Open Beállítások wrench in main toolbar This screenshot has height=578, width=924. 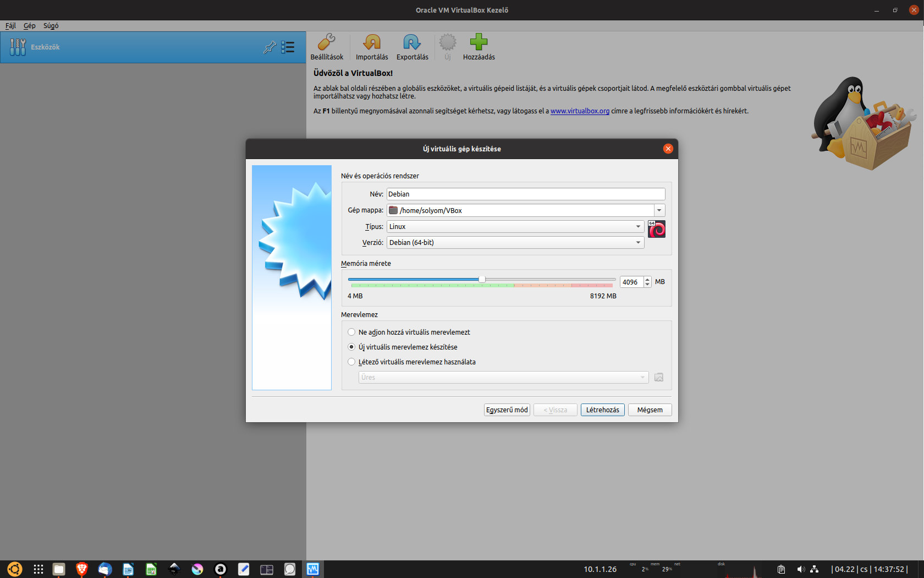tap(327, 46)
